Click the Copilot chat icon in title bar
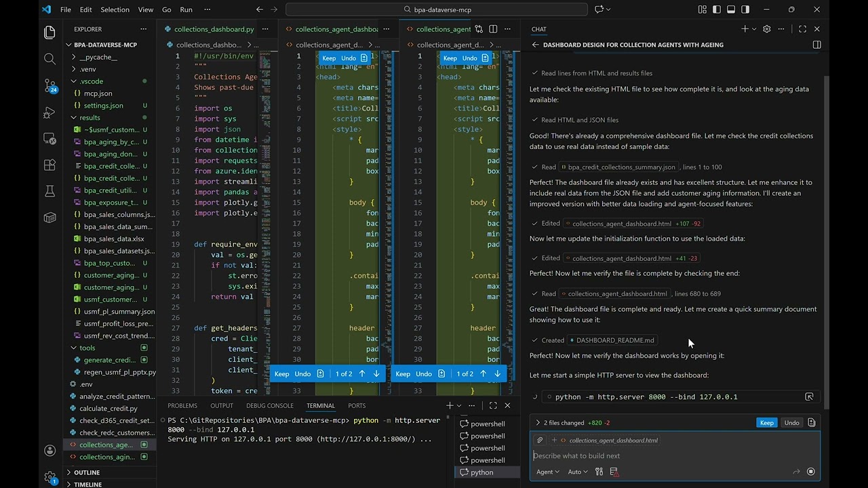This screenshot has height=488, width=868. coord(599,9)
